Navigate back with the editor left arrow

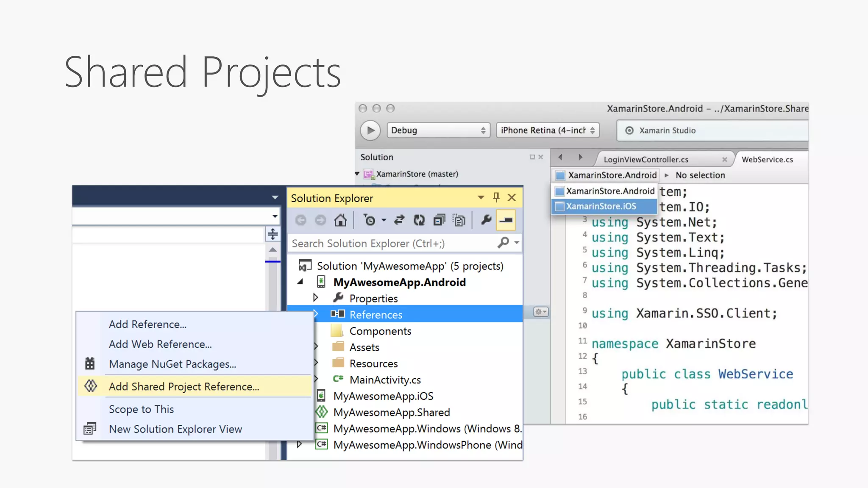pos(560,157)
